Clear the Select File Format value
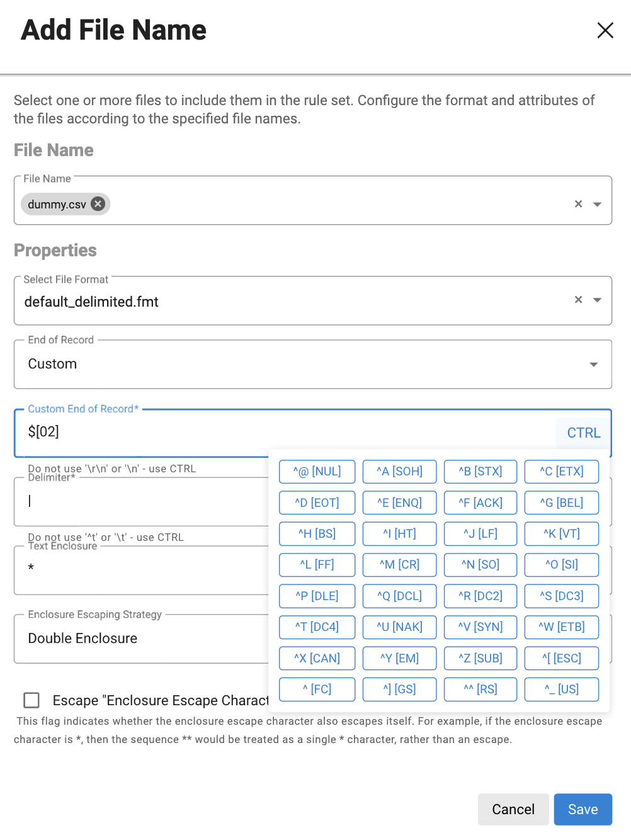This screenshot has width=631, height=840. (578, 300)
